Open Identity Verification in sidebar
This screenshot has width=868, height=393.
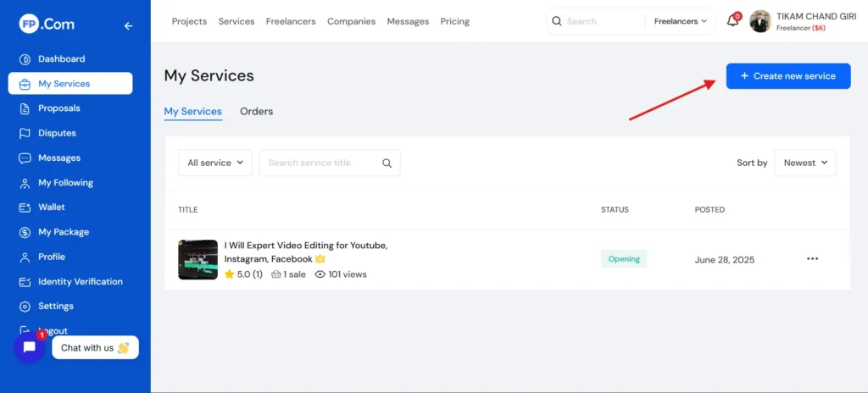tap(80, 281)
